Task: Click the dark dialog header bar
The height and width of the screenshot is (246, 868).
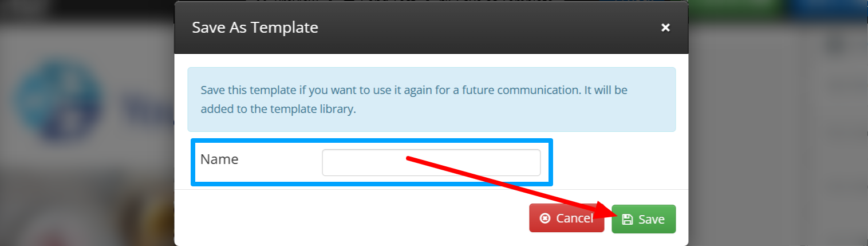Action: coord(431,28)
